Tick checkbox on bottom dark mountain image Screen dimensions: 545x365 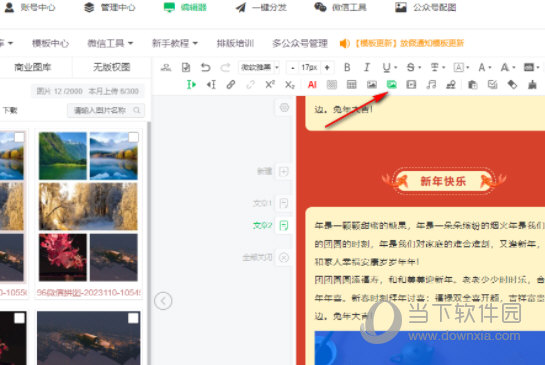coord(133,318)
